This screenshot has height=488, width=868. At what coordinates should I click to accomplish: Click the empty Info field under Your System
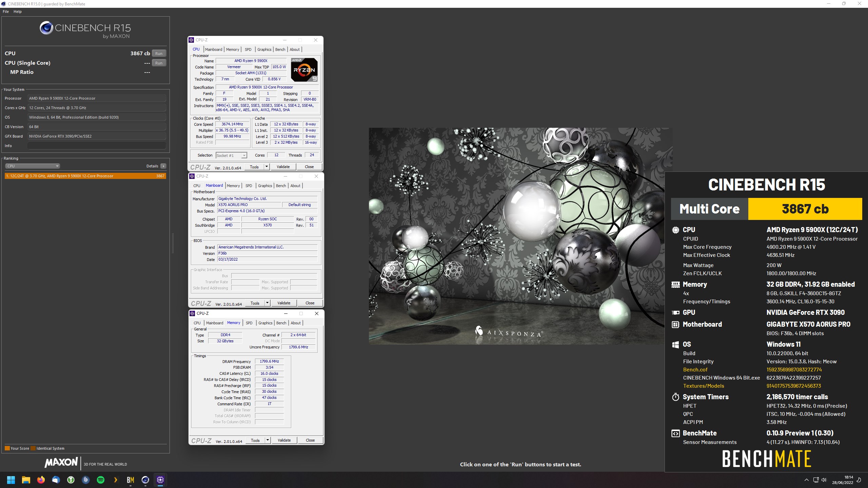tap(97, 146)
